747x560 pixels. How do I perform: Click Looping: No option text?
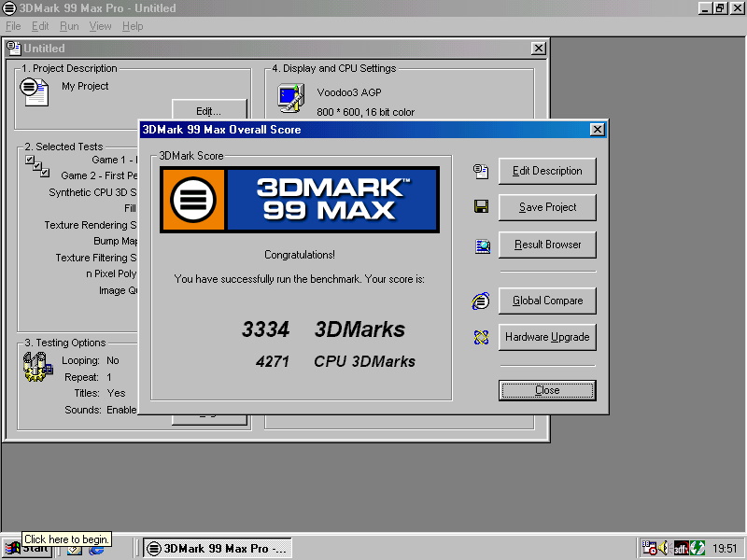91,360
